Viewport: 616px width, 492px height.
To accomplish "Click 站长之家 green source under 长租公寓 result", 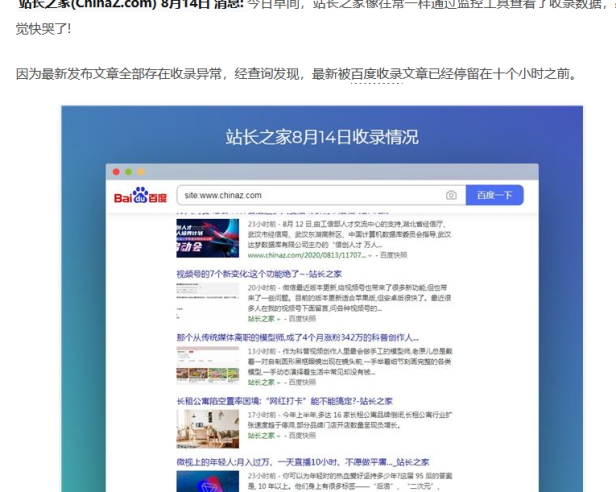I will [261, 435].
